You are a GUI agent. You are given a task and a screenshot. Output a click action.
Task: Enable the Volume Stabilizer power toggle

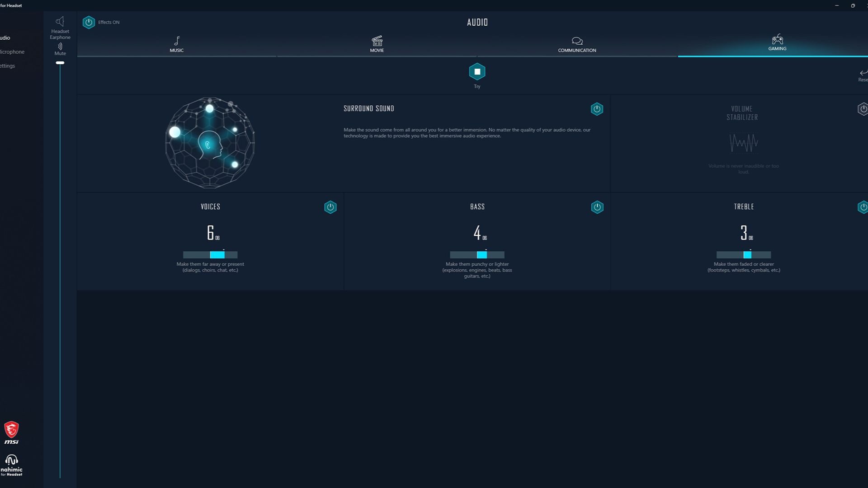click(863, 109)
